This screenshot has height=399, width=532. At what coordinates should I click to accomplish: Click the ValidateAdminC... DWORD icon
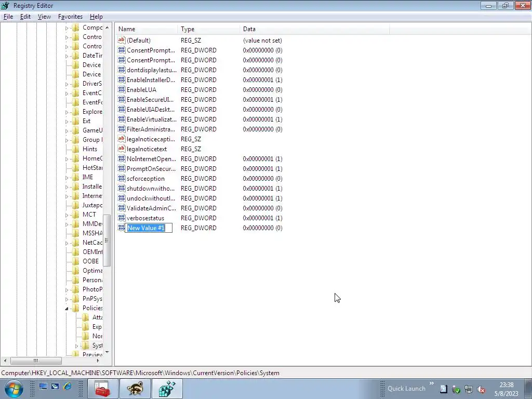click(x=122, y=208)
